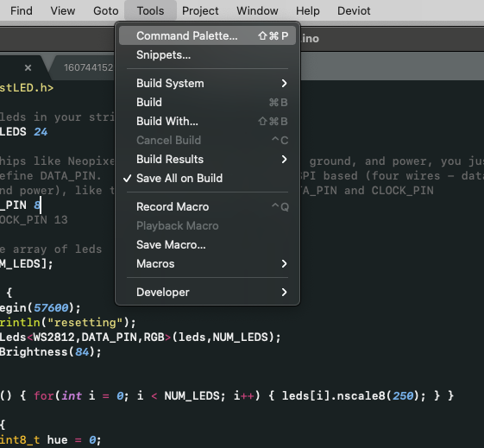Image resolution: width=484 pixels, height=448 pixels.
Task: Choose Command Palette… from Tools menu
Action: coord(207,35)
